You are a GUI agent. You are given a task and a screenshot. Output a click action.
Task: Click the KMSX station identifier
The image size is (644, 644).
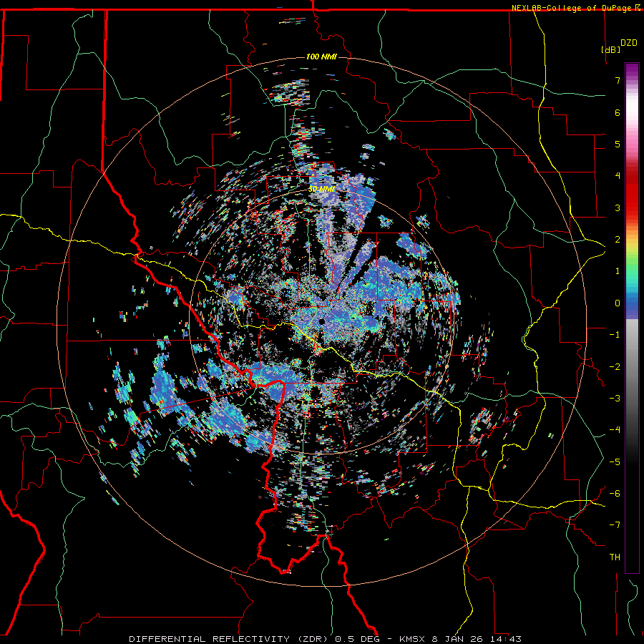point(412,639)
